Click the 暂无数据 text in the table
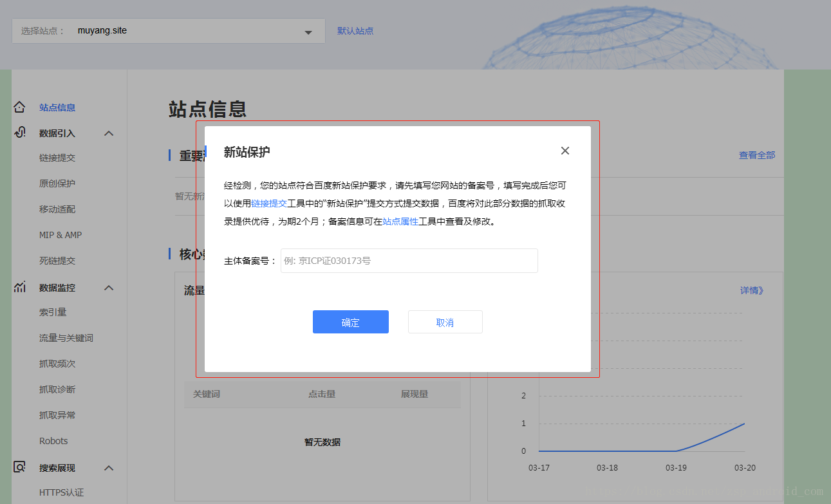The height and width of the screenshot is (504, 831). point(322,442)
